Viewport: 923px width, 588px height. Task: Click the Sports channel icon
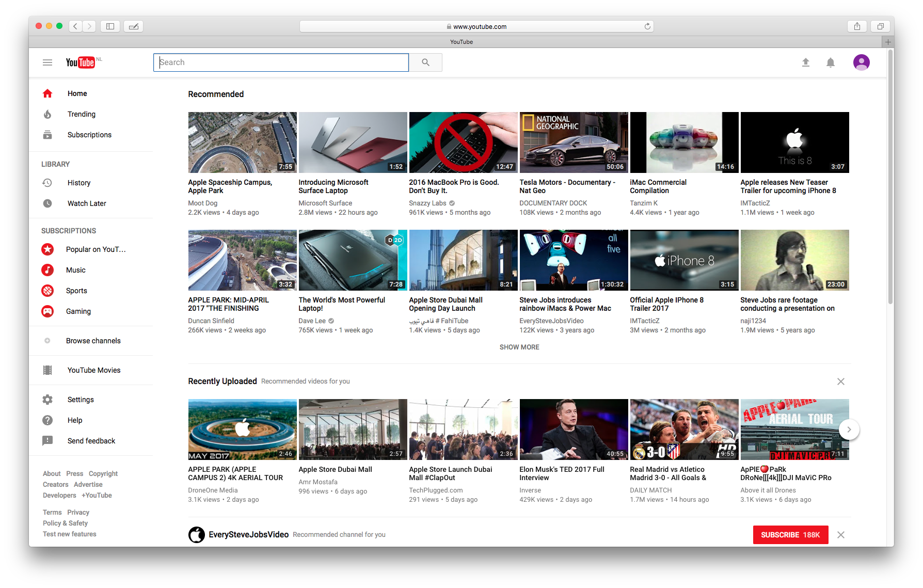(x=47, y=291)
